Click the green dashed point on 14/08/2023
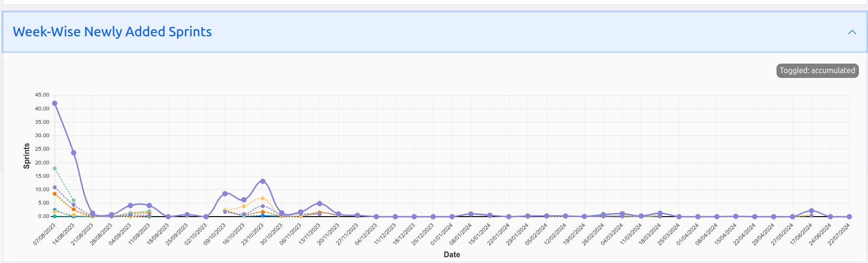 pos(74,200)
